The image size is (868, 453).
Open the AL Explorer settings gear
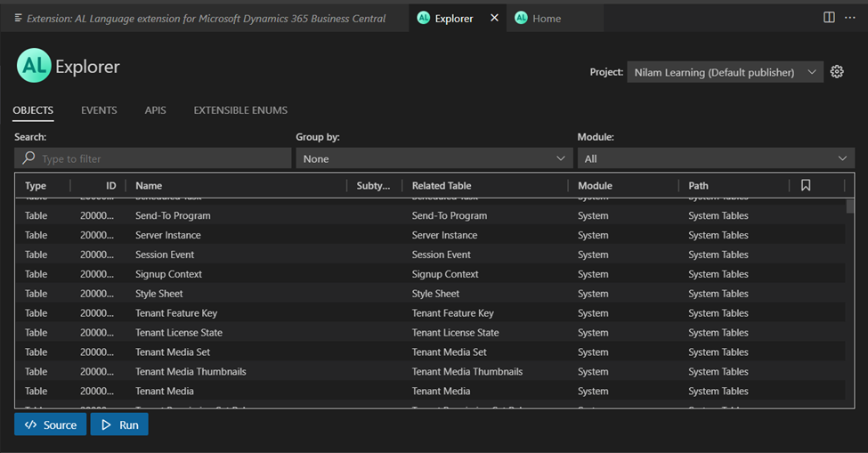tap(837, 72)
